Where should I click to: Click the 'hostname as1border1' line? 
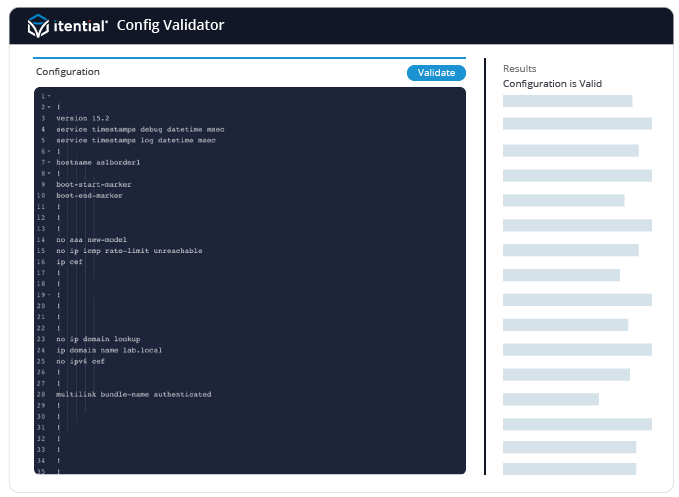pos(98,162)
